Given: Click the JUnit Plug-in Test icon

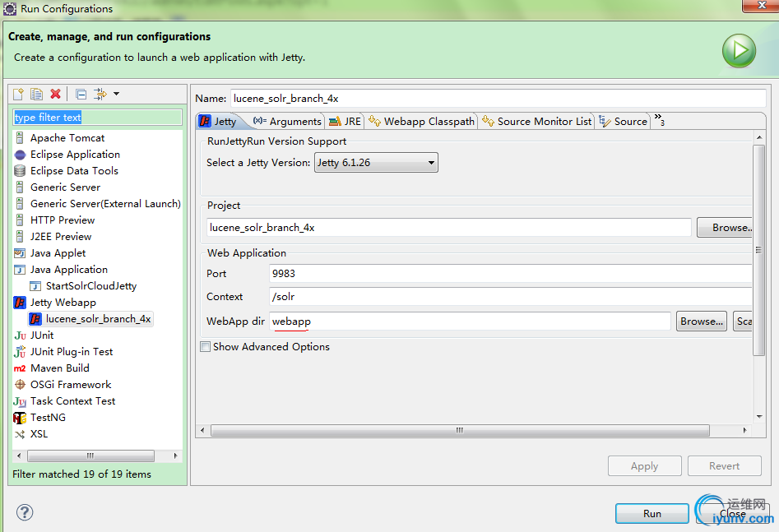Looking at the screenshot, I should 20,352.
